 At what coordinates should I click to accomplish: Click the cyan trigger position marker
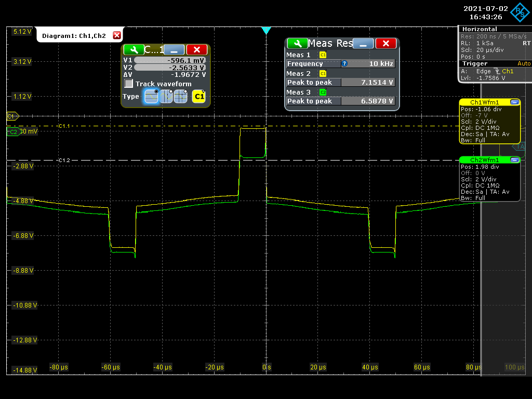(266, 31)
